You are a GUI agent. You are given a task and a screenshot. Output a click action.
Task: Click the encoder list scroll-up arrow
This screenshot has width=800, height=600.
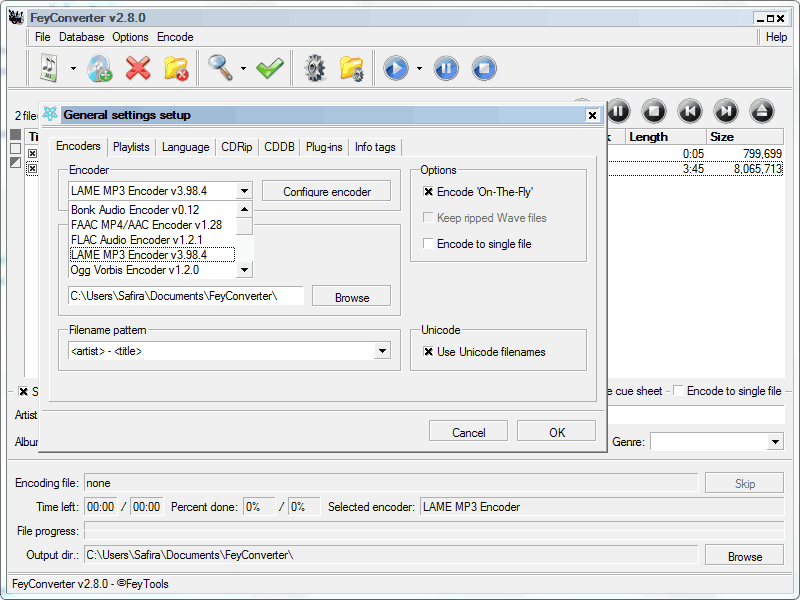tap(244, 209)
